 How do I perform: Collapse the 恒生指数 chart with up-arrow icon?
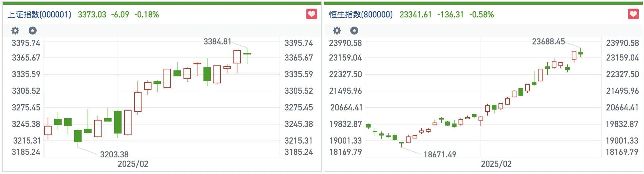click(x=354, y=31)
